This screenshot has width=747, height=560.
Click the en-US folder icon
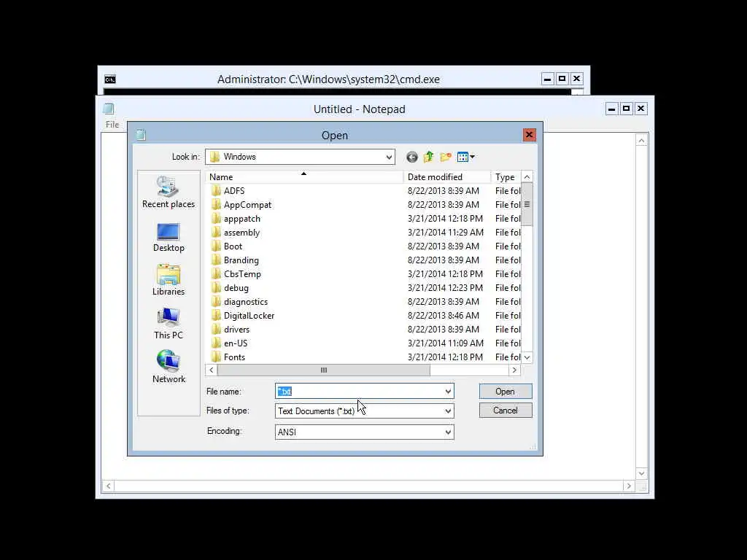[x=216, y=343]
